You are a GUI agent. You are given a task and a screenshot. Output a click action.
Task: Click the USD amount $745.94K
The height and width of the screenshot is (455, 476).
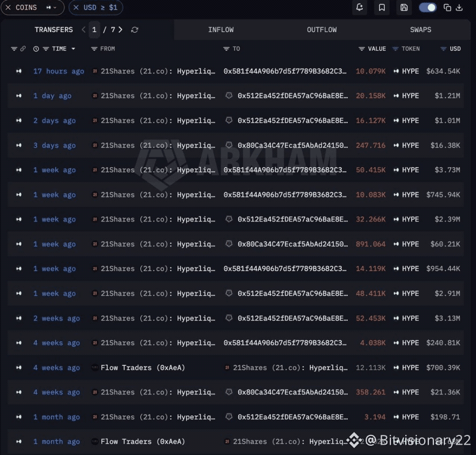[x=443, y=195]
